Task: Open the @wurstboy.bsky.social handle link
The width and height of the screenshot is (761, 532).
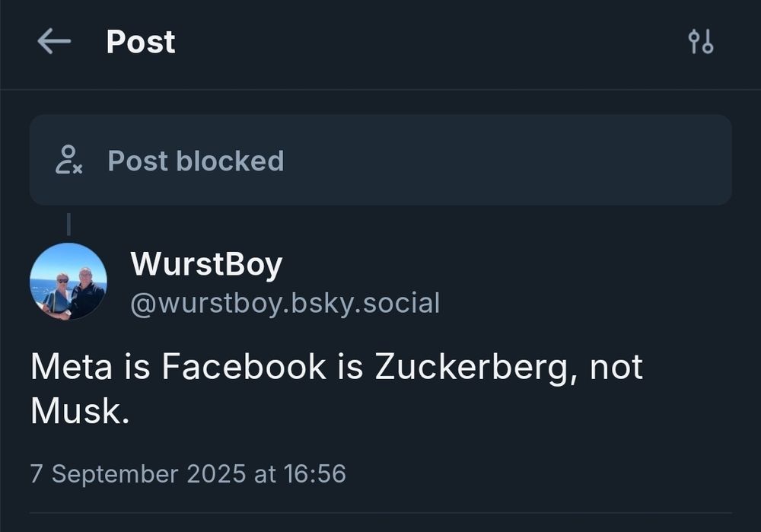Action: tap(285, 303)
